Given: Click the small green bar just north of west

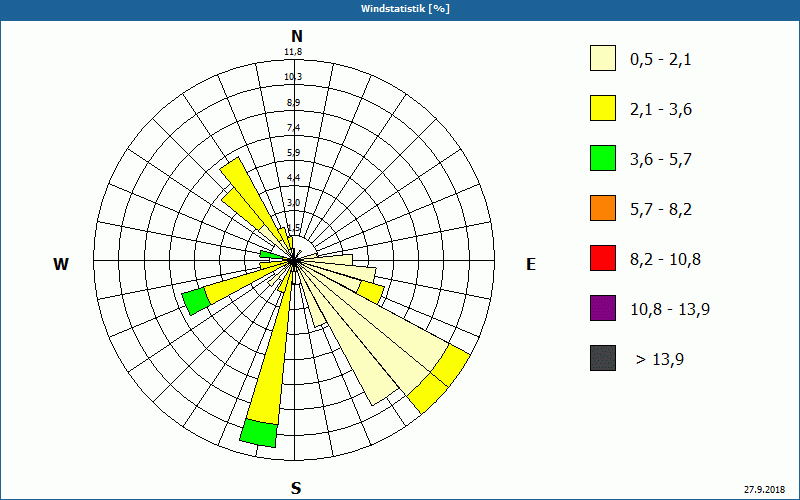Looking at the screenshot, I should click(268, 254).
